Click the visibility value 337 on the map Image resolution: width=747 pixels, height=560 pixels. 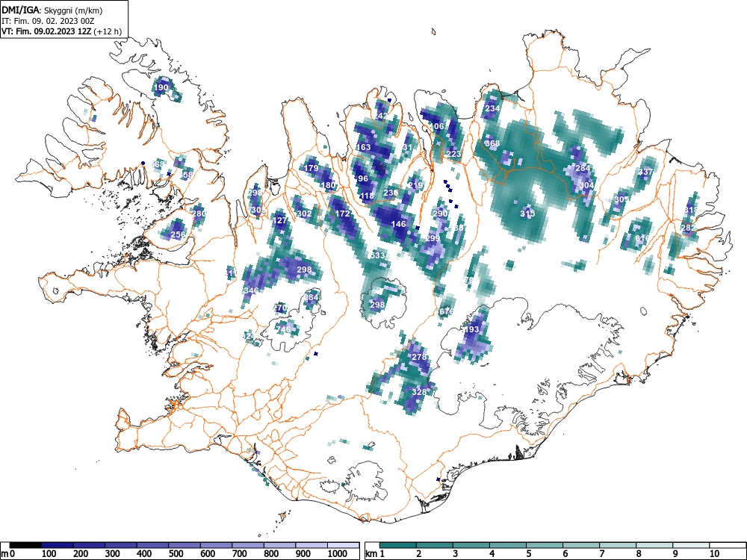(646, 172)
